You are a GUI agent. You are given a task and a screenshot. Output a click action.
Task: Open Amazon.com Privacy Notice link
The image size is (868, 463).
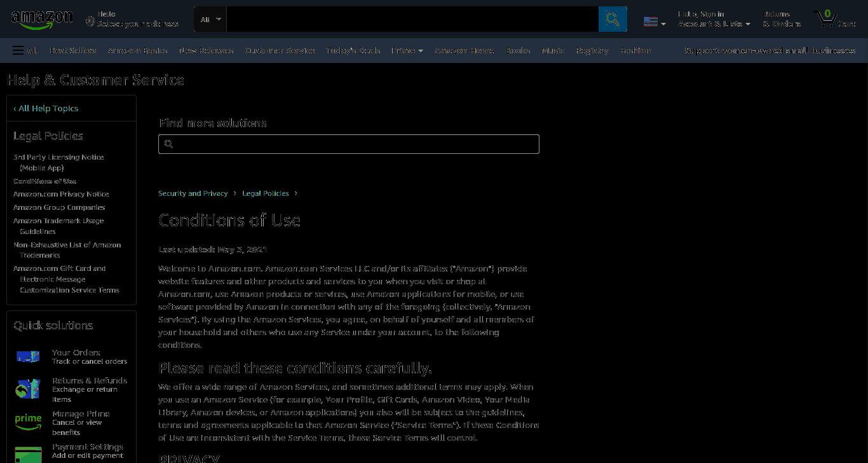[61, 194]
